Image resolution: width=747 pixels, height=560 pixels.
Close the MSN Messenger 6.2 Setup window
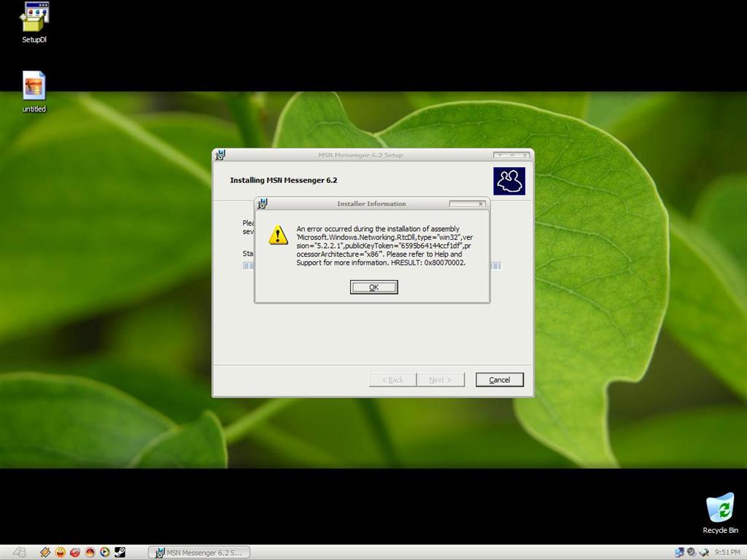click(x=525, y=155)
